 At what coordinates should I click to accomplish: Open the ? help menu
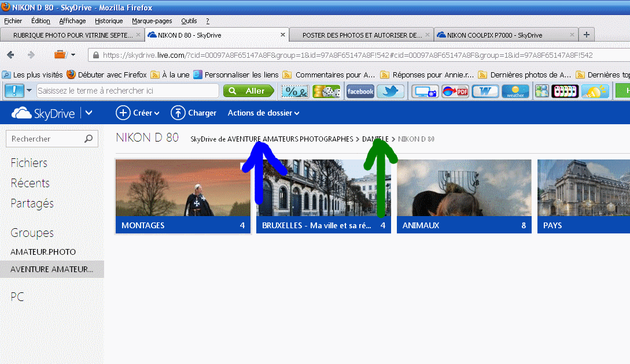(208, 21)
